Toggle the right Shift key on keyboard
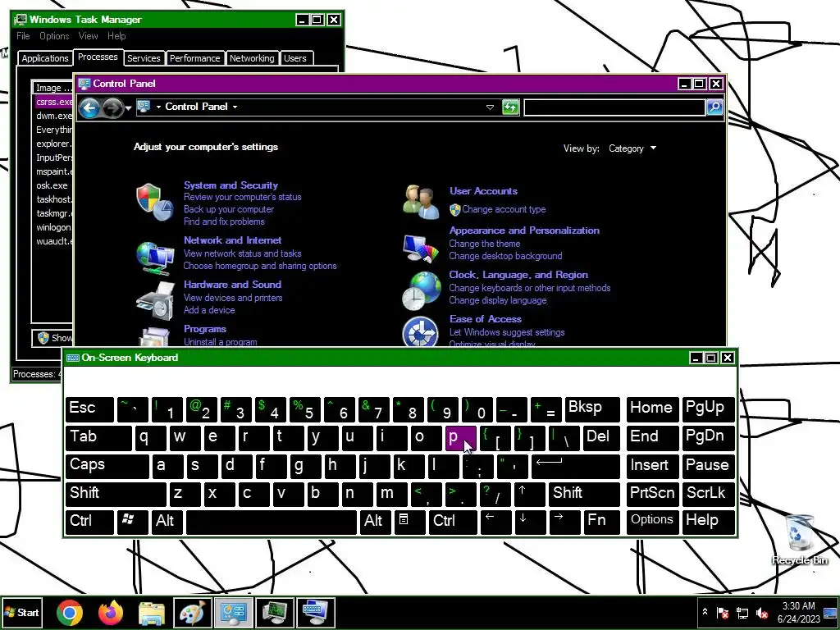The height and width of the screenshot is (630, 840). click(x=584, y=493)
